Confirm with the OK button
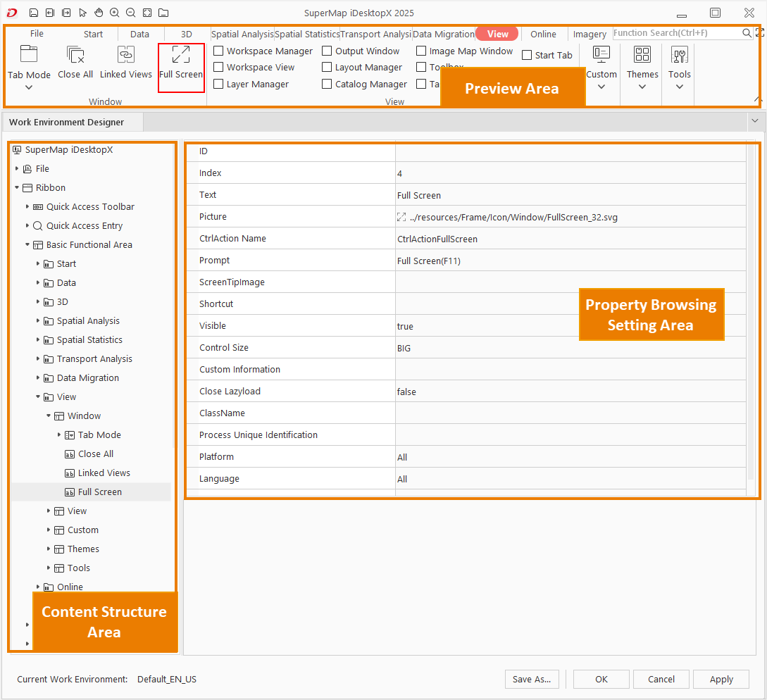This screenshot has height=700, width=767. 601,679
